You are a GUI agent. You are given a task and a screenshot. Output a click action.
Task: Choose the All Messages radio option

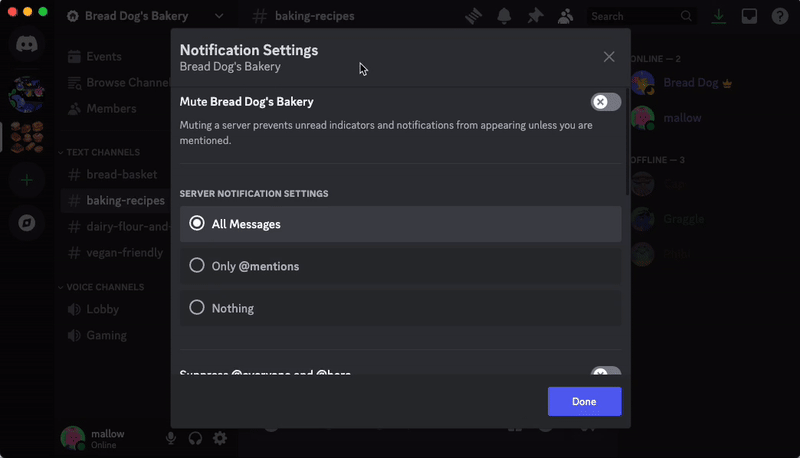pos(401,224)
